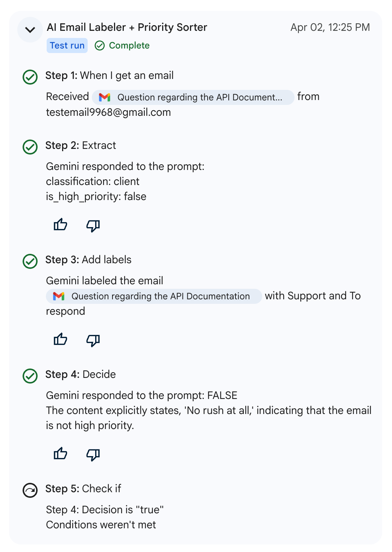Give thumbs up to Step 2 Extract
This screenshot has width=392, height=552.
[x=60, y=225]
